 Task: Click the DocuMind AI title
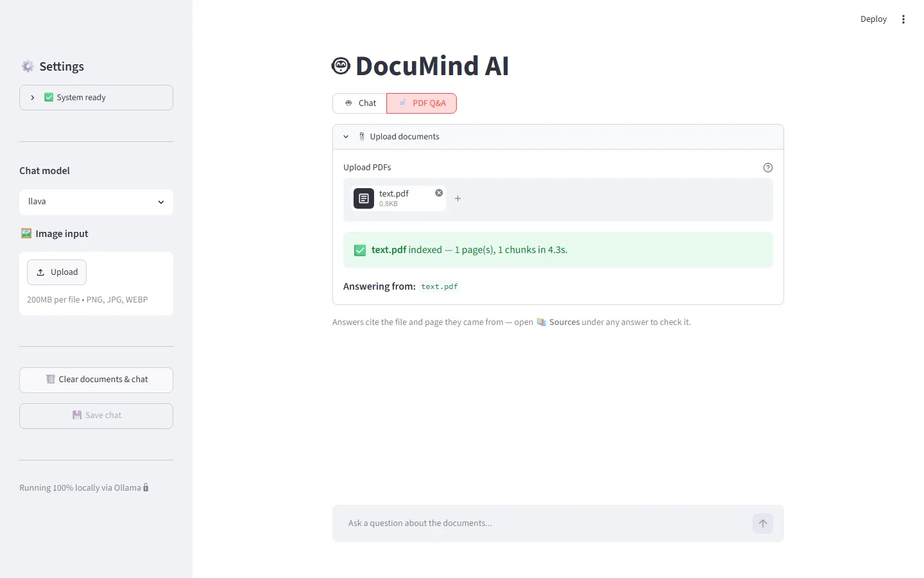pos(420,66)
